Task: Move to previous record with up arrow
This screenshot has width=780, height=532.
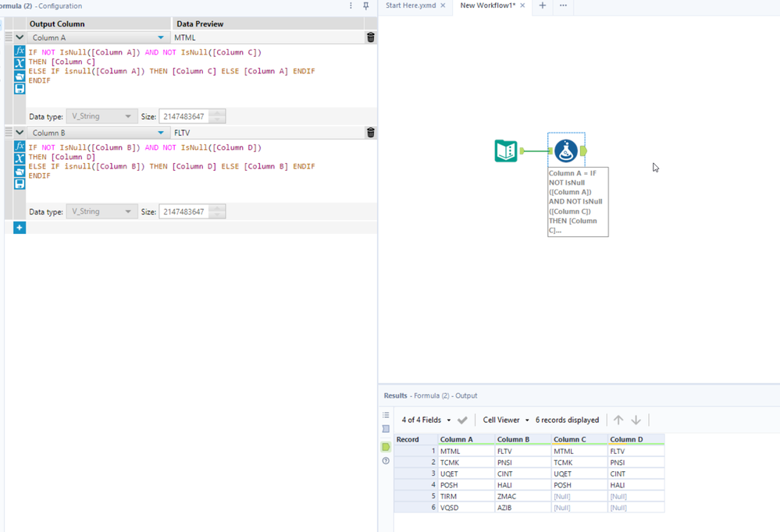Action: pos(618,420)
